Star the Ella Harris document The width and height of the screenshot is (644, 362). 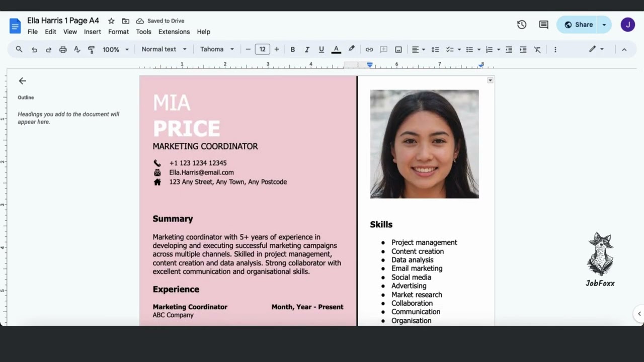111,21
